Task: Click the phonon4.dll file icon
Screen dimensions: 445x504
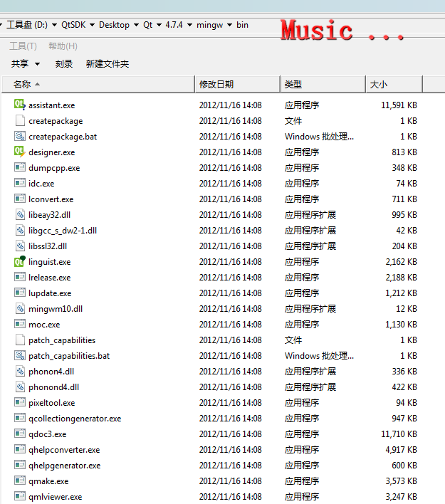Action: (20, 371)
